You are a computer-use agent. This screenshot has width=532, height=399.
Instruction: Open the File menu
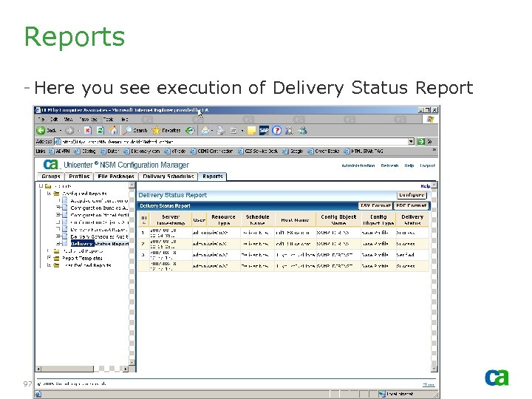pyautogui.click(x=41, y=120)
